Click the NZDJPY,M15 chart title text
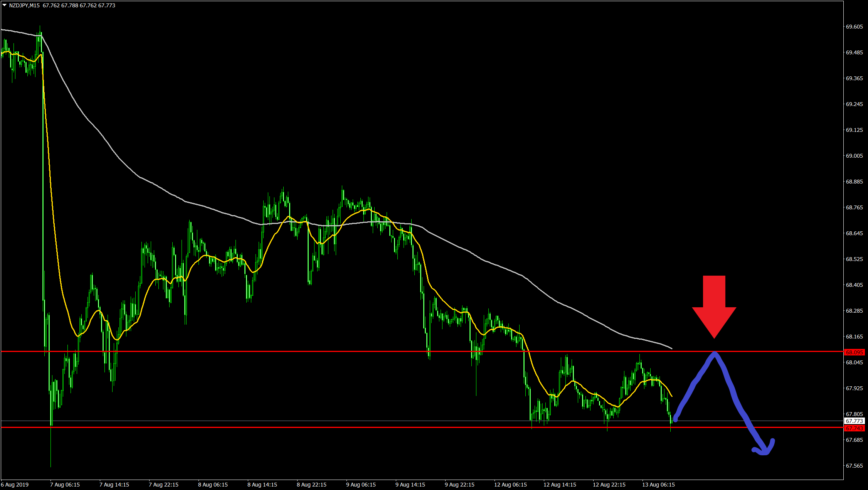Screen dimensions: 868x490 (x=24, y=5)
